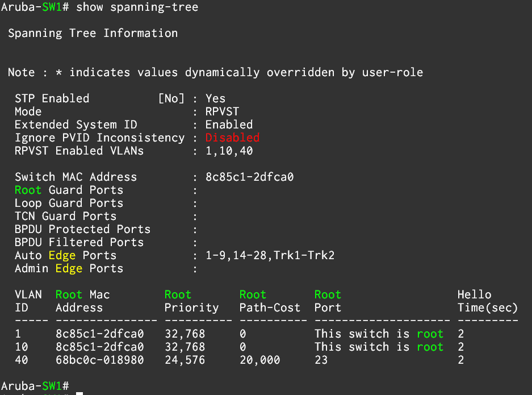This screenshot has height=395, width=532.
Task: Click the red 'Disabled' PVID Inconsistency value
Action: click(232, 138)
